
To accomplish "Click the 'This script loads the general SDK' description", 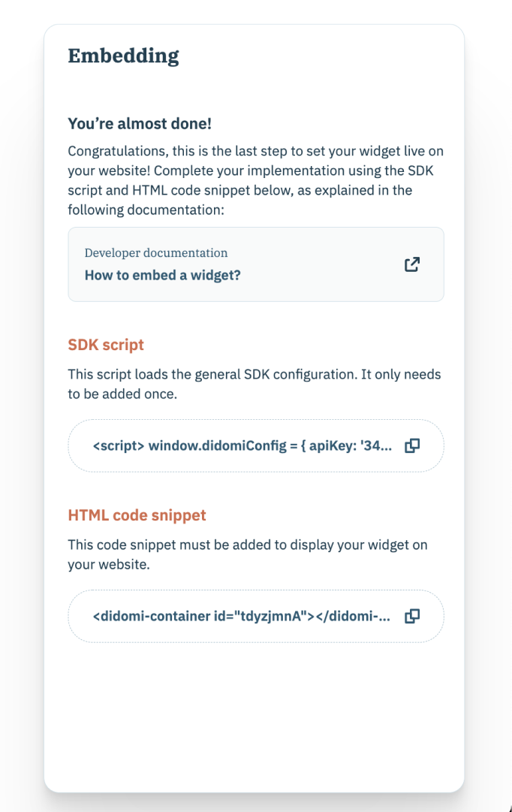I will [x=254, y=384].
